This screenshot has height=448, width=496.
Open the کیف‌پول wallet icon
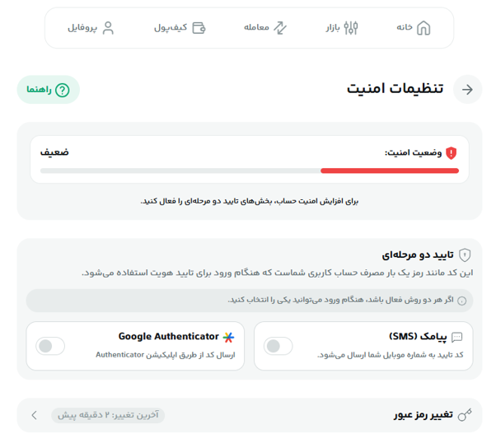coord(199,28)
